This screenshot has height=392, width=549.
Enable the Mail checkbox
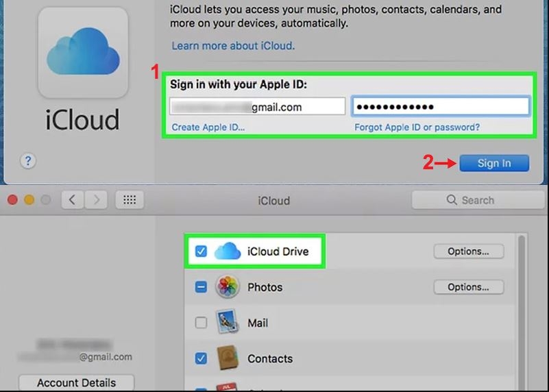[201, 323]
